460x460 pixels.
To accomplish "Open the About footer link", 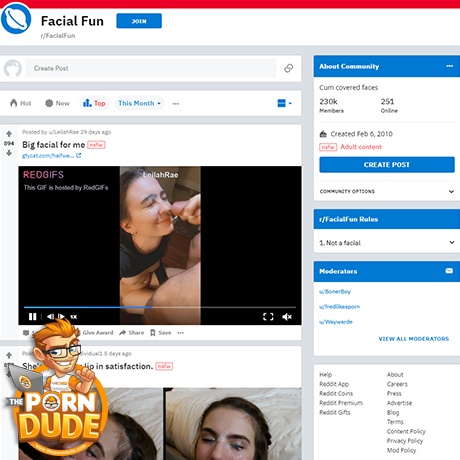I will [395, 375].
